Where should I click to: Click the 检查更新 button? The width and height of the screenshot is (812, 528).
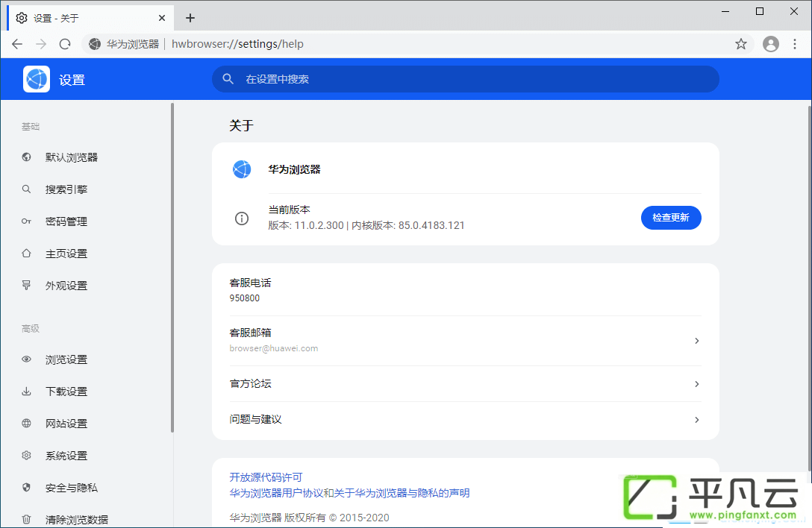click(671, 218)
